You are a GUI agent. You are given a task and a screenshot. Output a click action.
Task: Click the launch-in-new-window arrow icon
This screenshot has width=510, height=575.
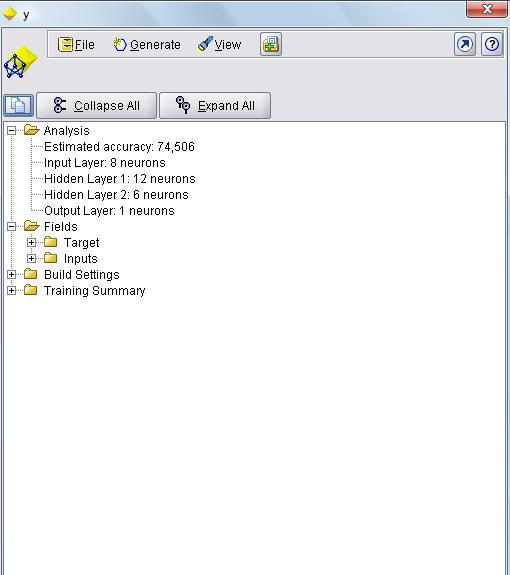[465, 44]
